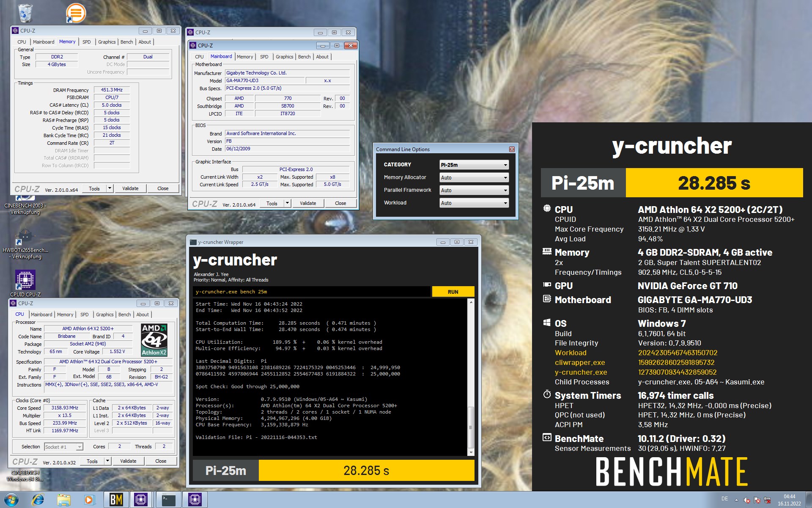Expand Tools arrow in CPU-Z Mainboard window
Screen dimensions: 812x508
coord(287,203)
